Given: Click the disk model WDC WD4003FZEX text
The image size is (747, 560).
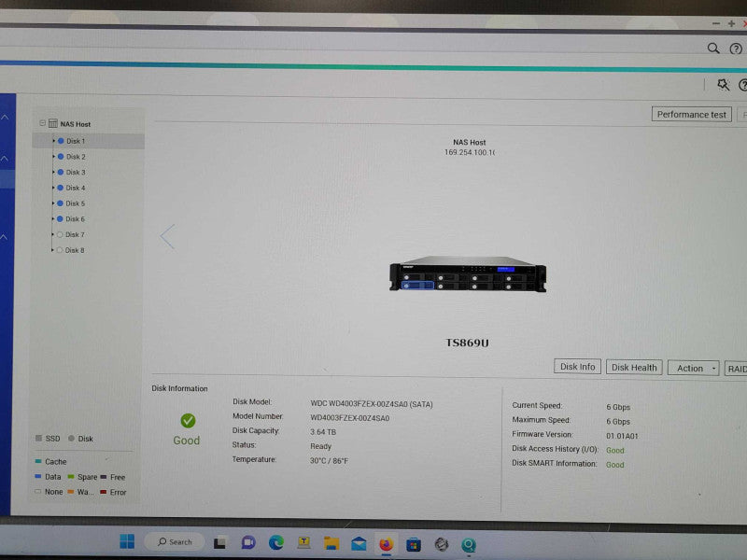Looking at the screenshot, I should click(372, 404).
